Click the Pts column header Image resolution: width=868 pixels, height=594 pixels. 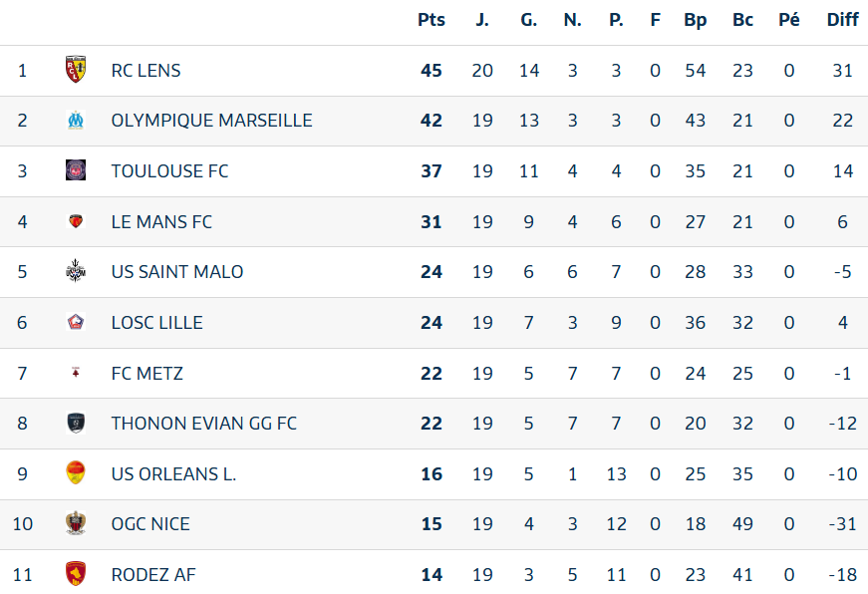coord(432,20)
